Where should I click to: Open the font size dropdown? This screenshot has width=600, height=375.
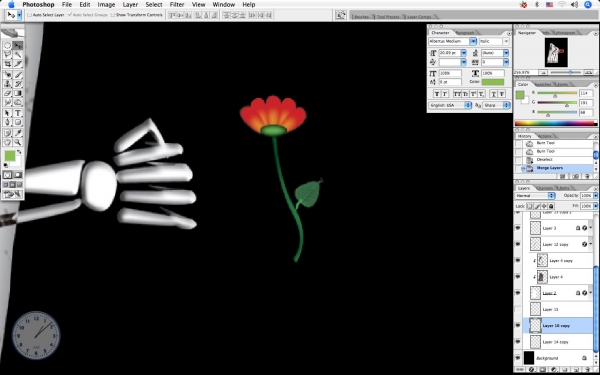[463, 53]
